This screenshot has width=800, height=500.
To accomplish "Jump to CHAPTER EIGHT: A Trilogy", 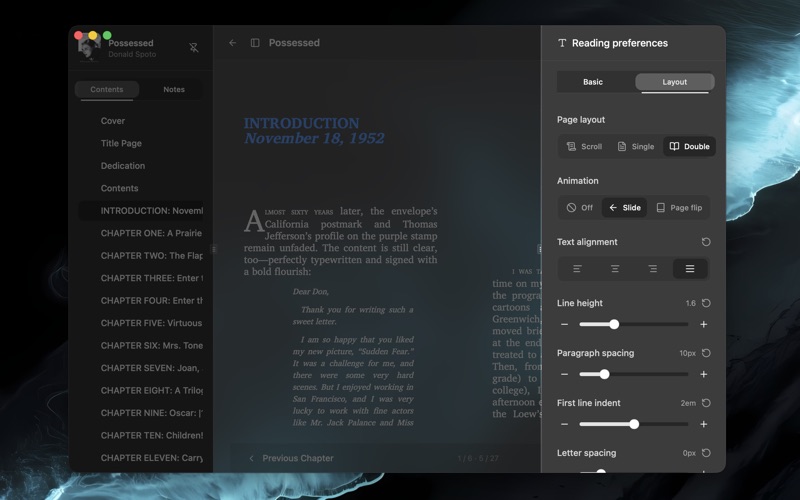I will 141,390.
